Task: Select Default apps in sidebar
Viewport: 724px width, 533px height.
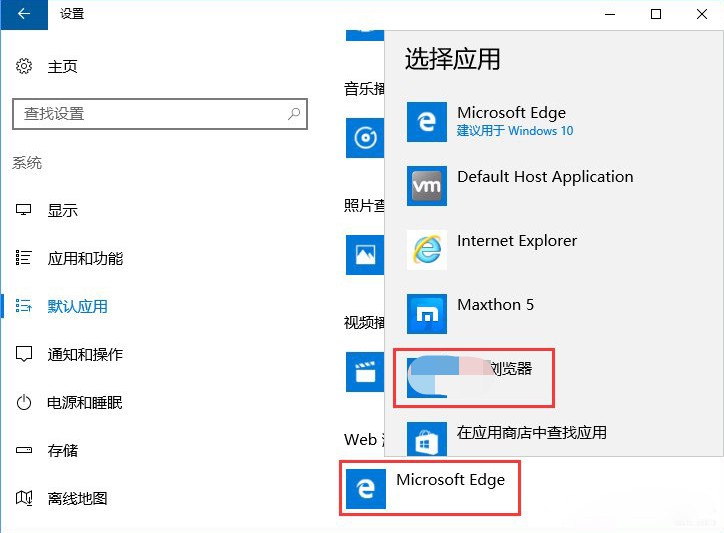Action: point(77,306)
